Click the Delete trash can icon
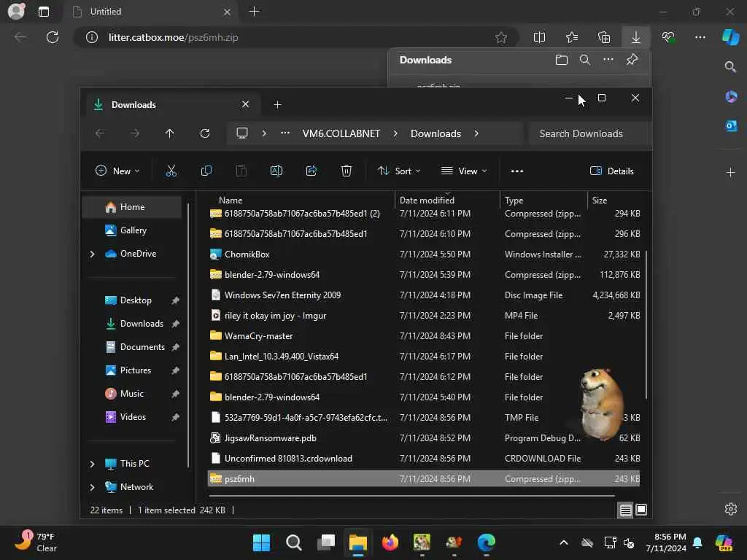Viewport: 747px width, 560px height. pos(347,171)
